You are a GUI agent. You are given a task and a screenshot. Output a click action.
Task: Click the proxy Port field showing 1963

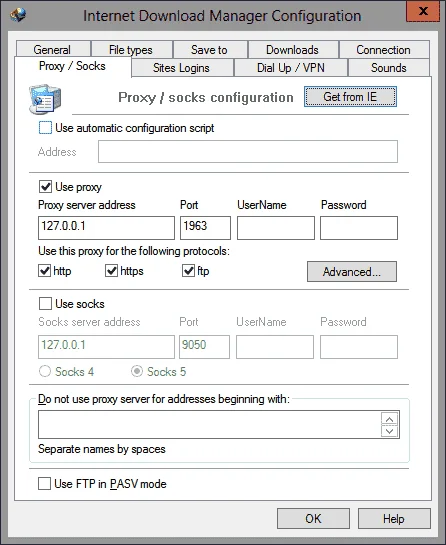click(205, 228)
